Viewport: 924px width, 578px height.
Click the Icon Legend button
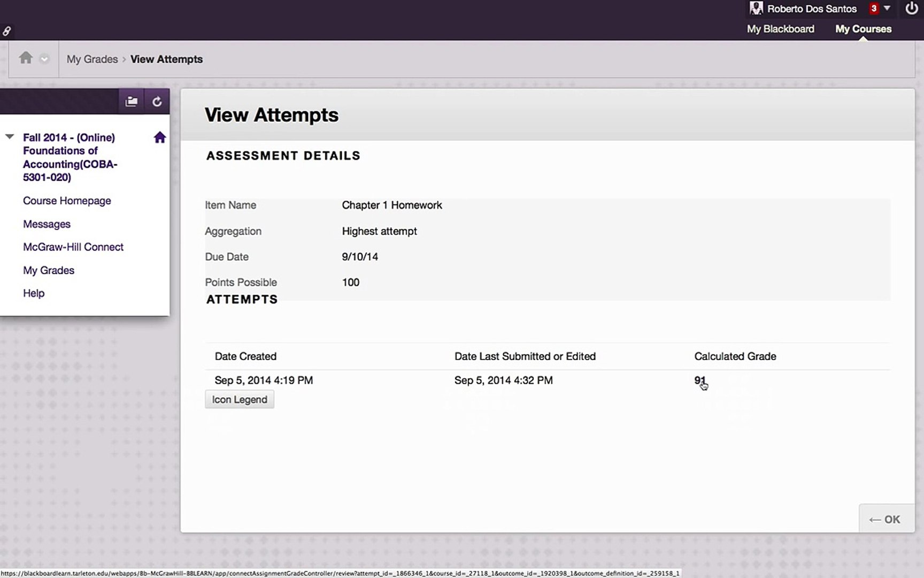(240, 399)
